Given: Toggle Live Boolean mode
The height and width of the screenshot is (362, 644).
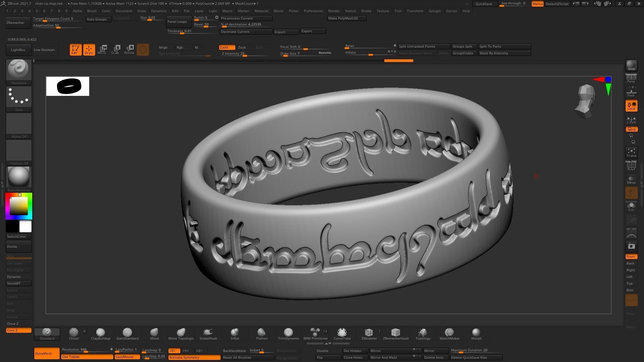Looking at the screenshot, I should pos(45,50).
